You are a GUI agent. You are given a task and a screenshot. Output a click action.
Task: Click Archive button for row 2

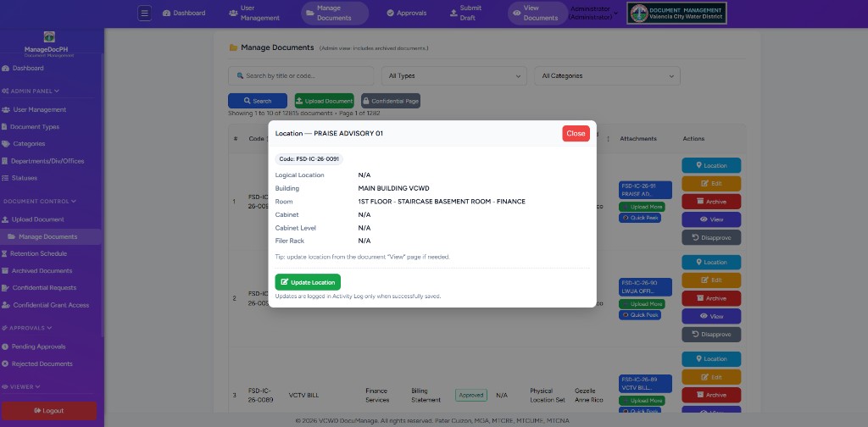711,298
